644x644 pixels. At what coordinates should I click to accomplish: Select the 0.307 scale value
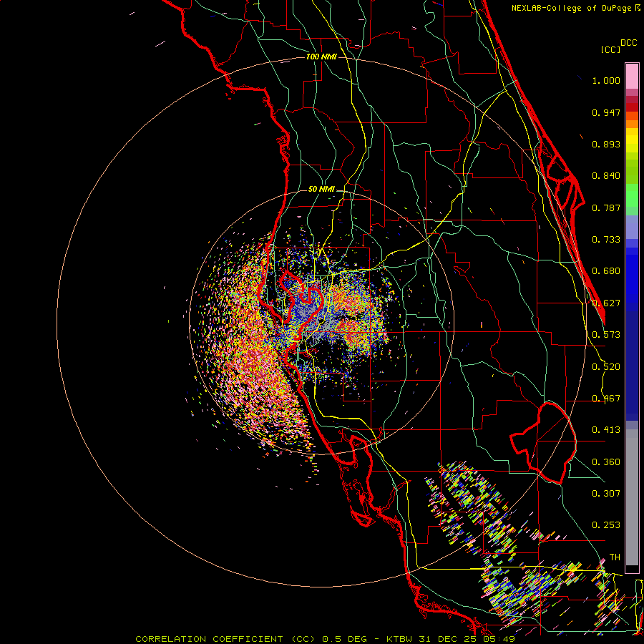point(606,494)
